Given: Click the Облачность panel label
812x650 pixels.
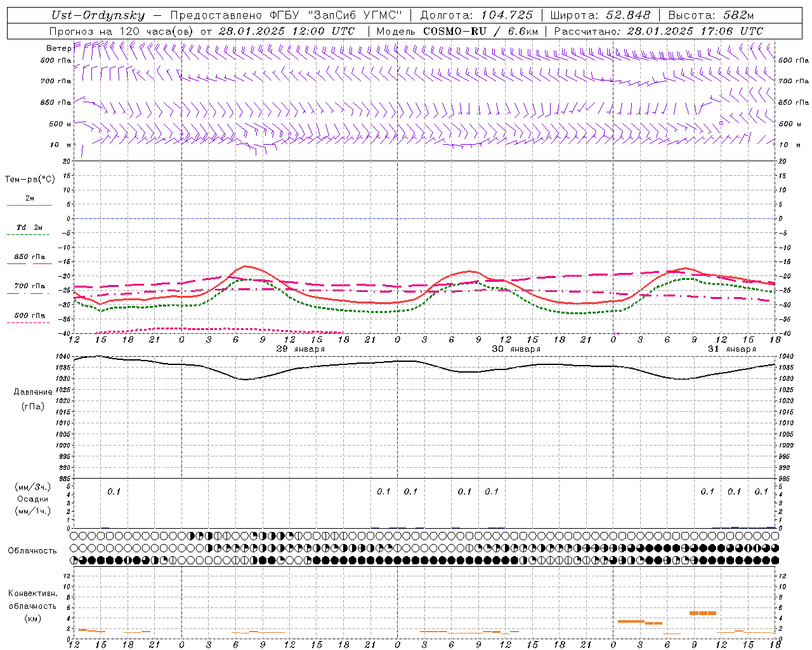Looking at the screenshot, I should [x=32, y=550].
